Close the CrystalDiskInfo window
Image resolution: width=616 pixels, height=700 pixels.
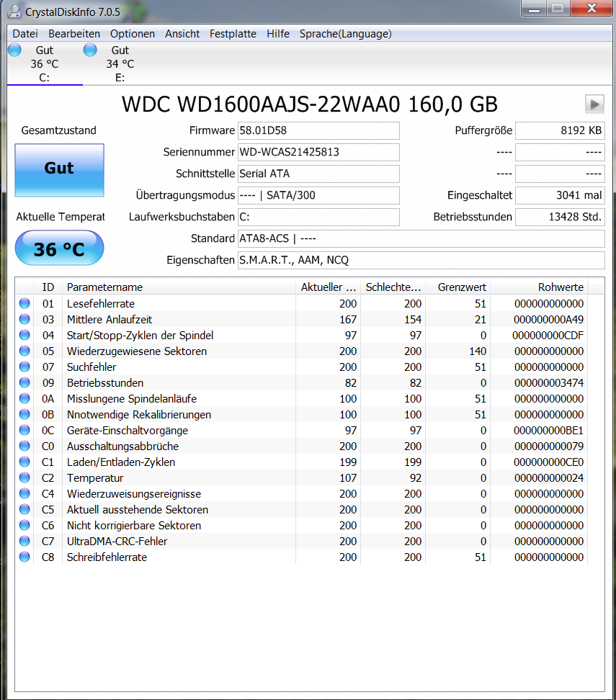pyautogui.click(x=592, y=9)
